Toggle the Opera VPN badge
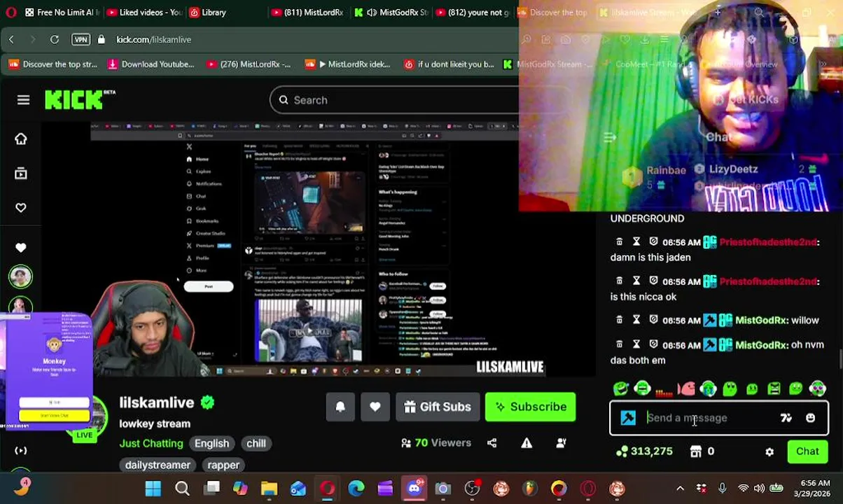The height and width of the screenshot is (504, 843). (81, 39)
